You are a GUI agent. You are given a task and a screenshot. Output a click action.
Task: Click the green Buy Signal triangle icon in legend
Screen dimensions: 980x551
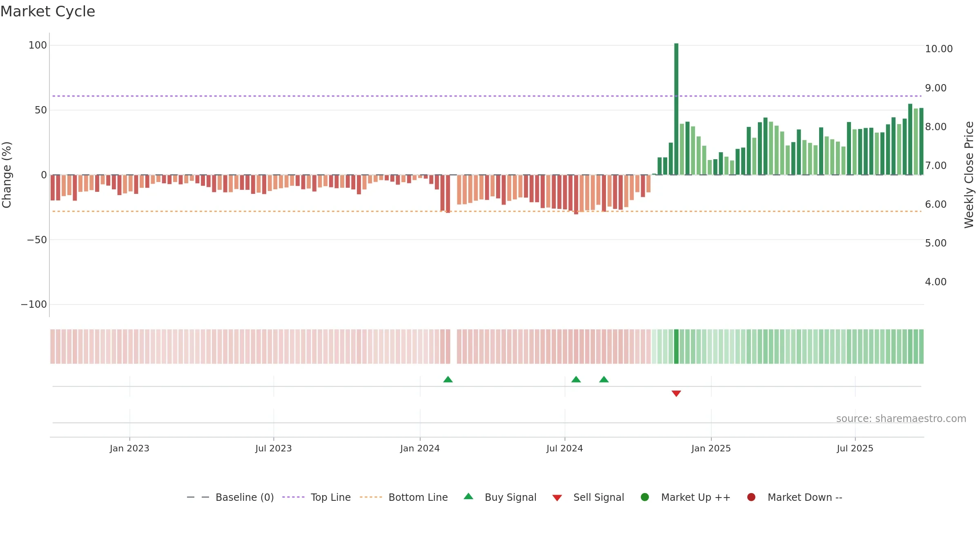(468, 496)
